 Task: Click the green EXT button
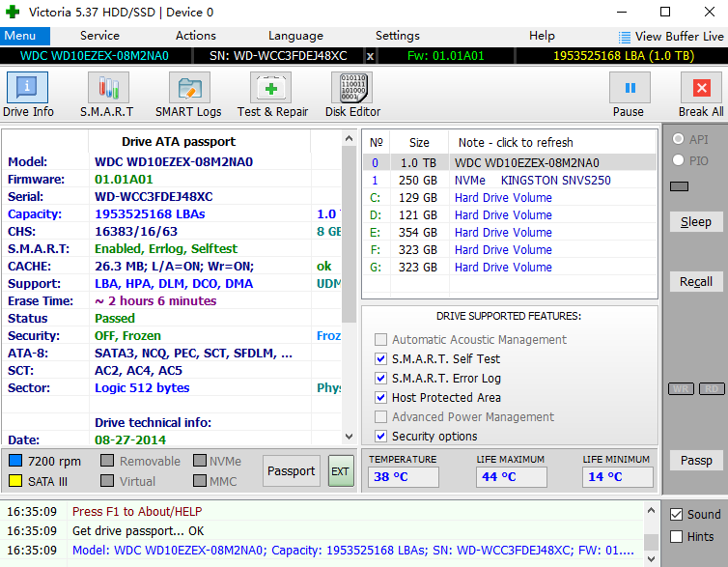pos(341,470)
